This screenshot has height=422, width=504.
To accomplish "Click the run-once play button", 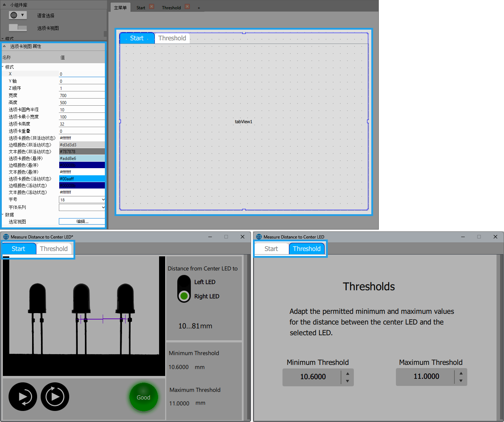I will pyautogui.click(x=23, y=397).
